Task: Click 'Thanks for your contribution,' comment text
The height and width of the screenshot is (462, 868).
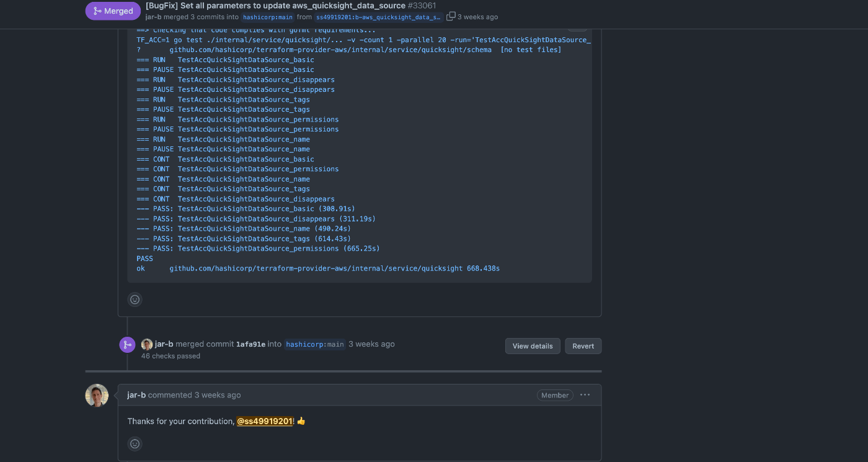Action: 181,421
